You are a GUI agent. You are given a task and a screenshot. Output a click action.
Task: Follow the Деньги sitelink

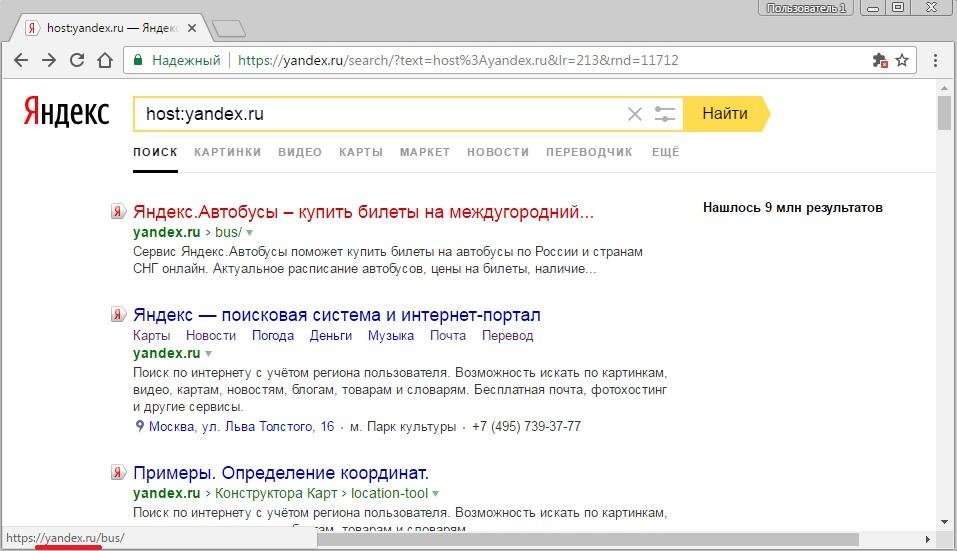tap(331, 336)
